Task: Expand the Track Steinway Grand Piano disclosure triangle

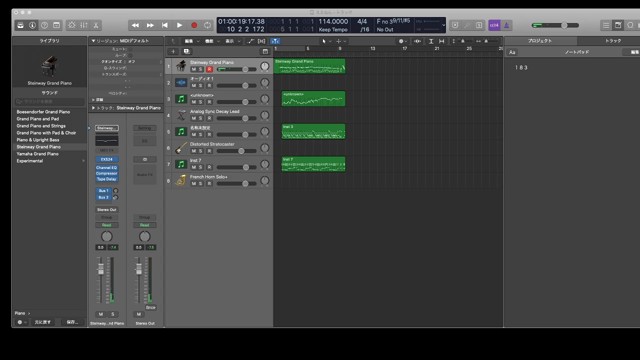Action: (x=93, y=108)
